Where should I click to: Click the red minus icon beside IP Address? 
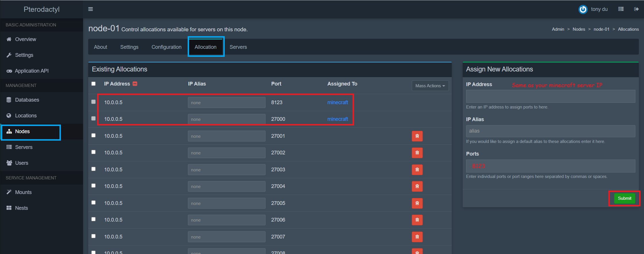point(135,84)
